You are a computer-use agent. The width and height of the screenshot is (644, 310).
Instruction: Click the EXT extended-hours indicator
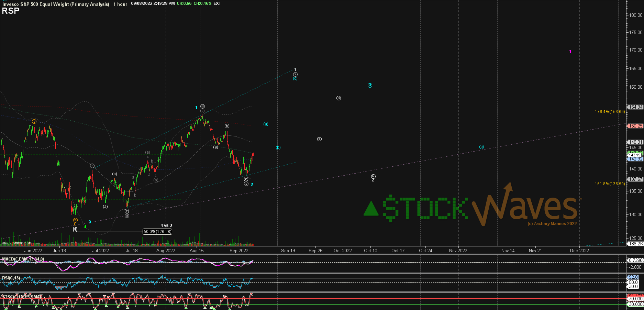217,3
